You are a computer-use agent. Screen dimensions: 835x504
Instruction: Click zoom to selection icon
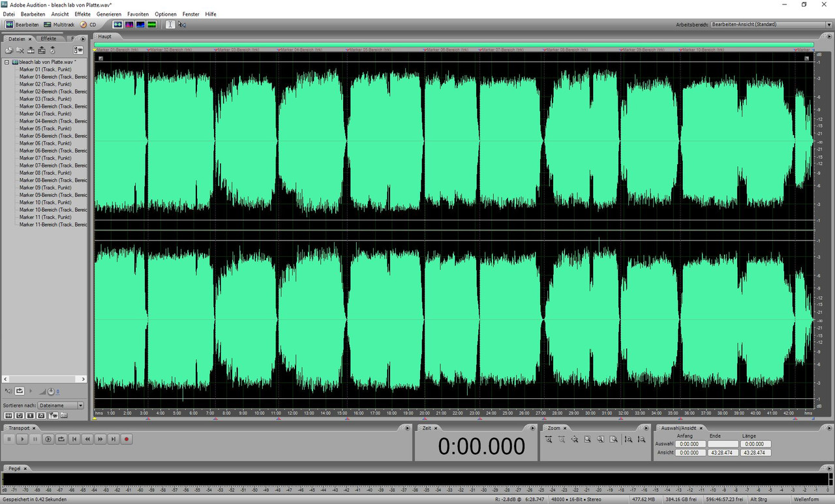pyautogui.click(x=587, y=439)
